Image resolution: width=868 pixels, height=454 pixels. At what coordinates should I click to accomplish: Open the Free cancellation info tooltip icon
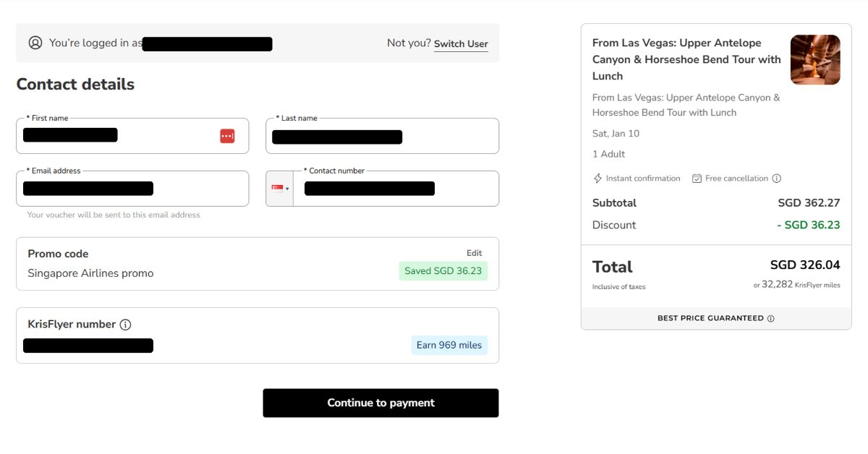pyautogui.click(x=776, y=179)
